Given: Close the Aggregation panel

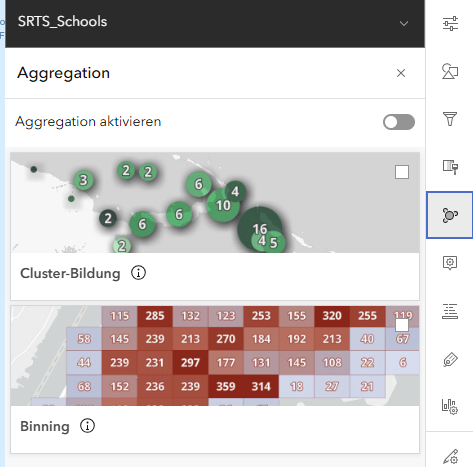Looking at the screenshot, I should pos(401,73).
